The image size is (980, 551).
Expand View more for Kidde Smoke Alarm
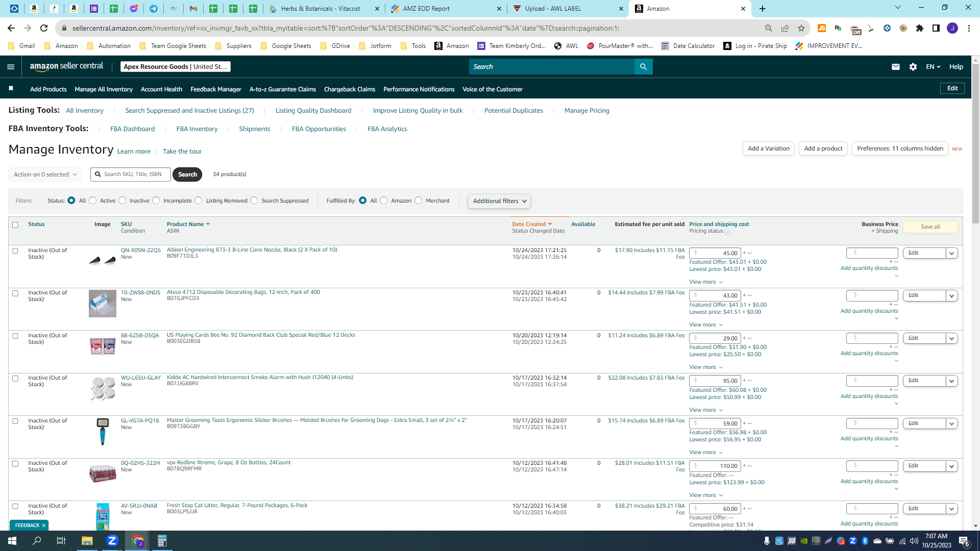point(706,410)
